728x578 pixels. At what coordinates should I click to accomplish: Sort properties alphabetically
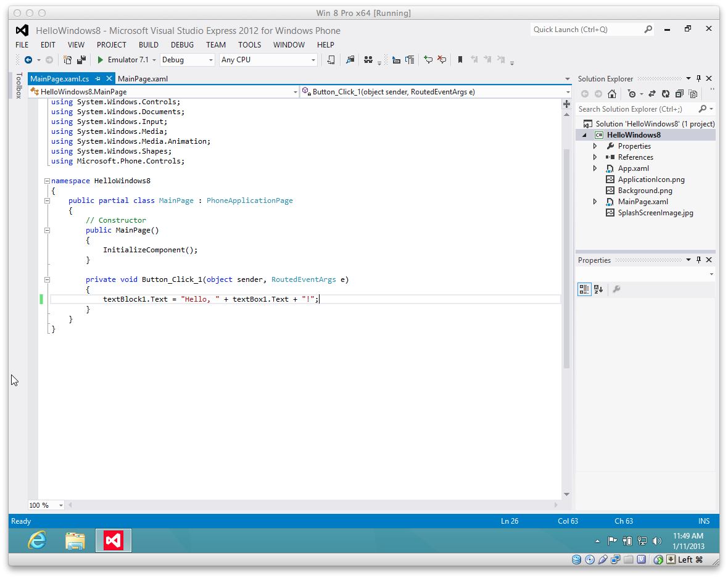(x=598, y=289)
